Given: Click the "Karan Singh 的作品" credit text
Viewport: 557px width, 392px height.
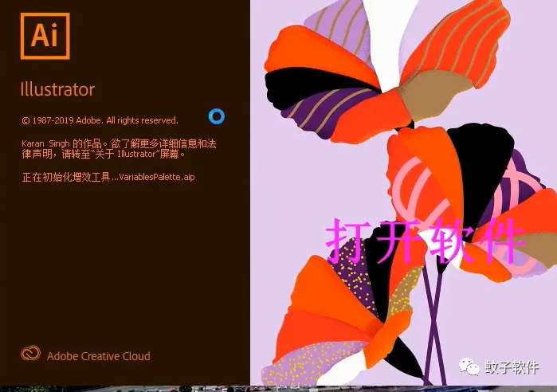Looking at the screenshot, I should click(x=62, y=143).
